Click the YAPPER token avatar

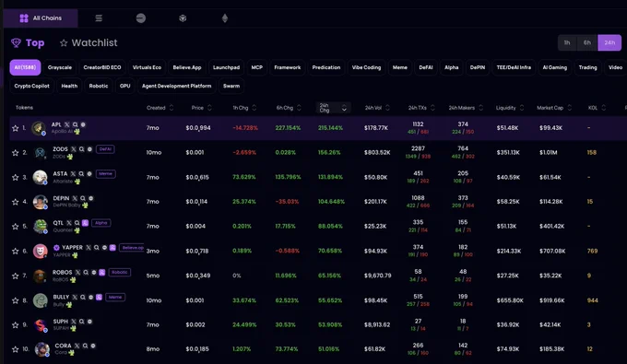pyautogui.click(x=40, y=251)
